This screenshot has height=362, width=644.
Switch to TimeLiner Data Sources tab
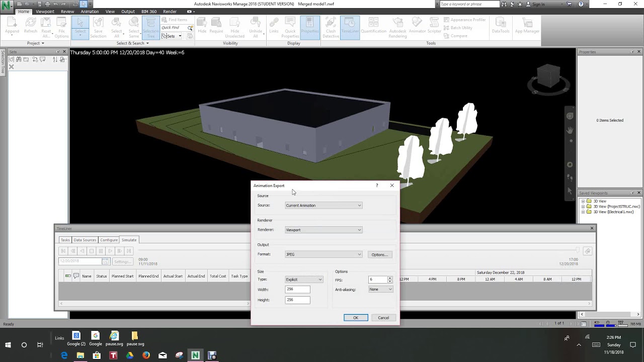tap(85, 240)
